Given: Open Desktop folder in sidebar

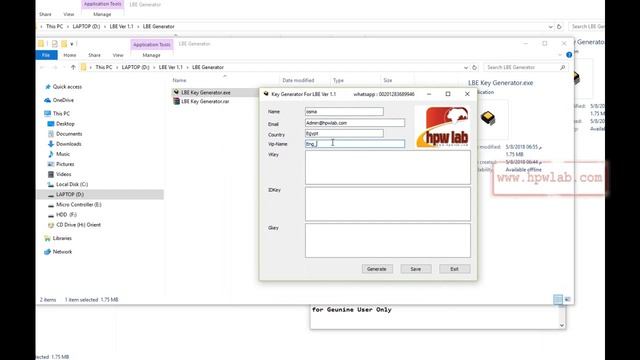Looking at the screenshot, I should pyautogui.click(x=65, y=124).
